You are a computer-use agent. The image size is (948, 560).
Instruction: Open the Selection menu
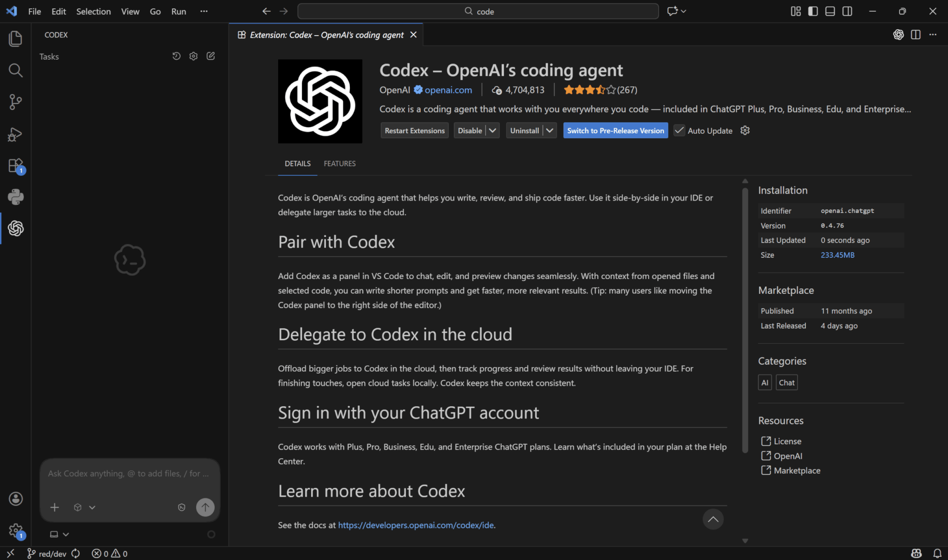[x=93, y=11]
